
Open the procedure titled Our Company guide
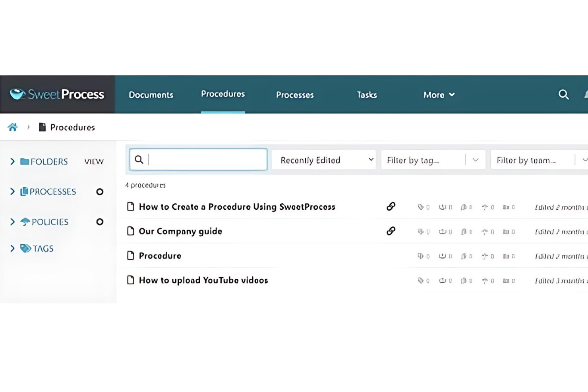tap(180, 231)
